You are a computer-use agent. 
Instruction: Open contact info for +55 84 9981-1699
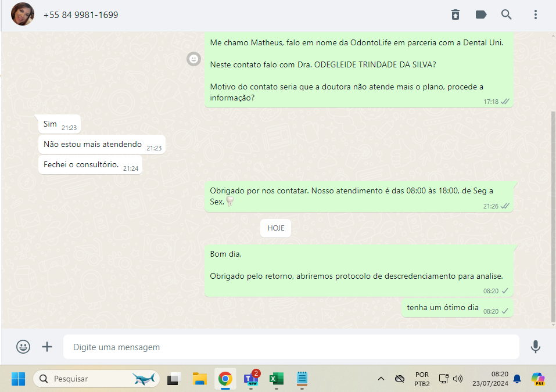(81, 15)
